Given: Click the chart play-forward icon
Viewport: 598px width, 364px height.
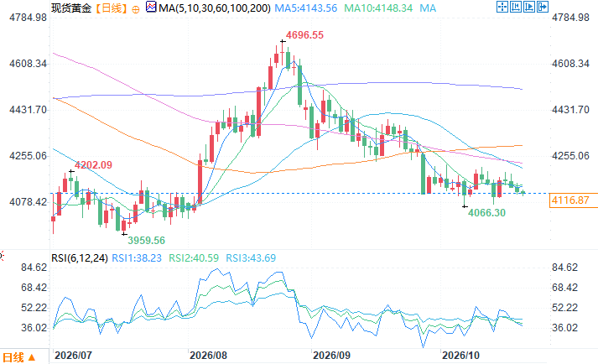Looking at the screenshot, I should click(529, 7).
